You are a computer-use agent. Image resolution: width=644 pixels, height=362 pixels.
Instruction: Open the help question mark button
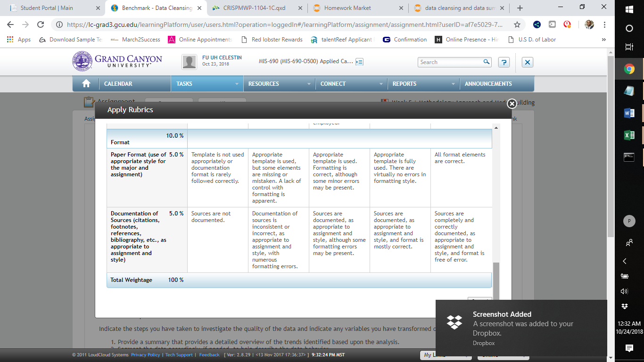pos(504,62)
